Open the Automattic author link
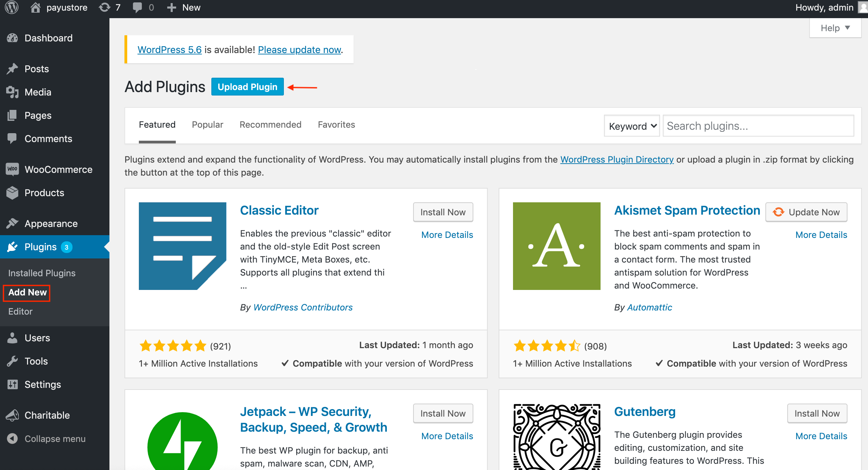Screen dimensions: 868x470 (649, 307)
